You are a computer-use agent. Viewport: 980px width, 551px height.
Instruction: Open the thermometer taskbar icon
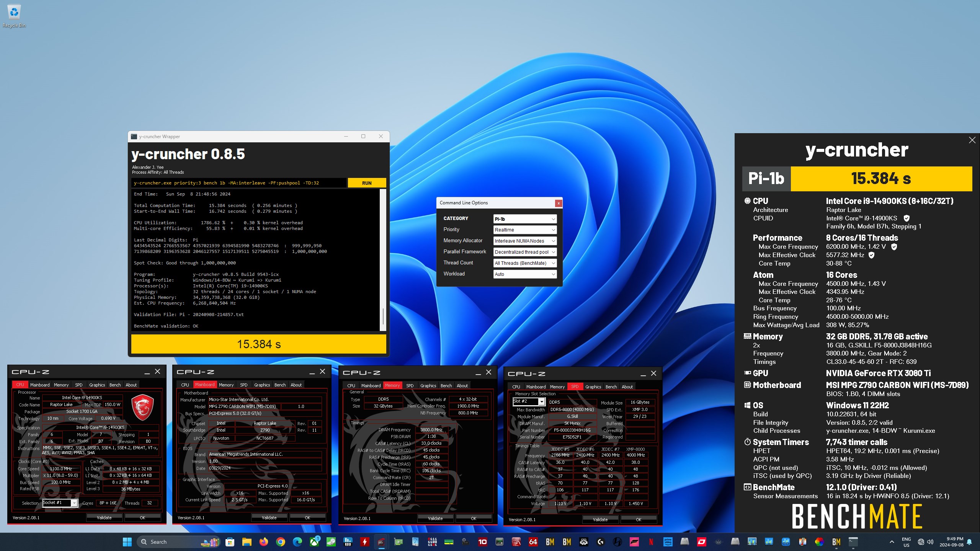pyautogui.click(x=802, y=542)
